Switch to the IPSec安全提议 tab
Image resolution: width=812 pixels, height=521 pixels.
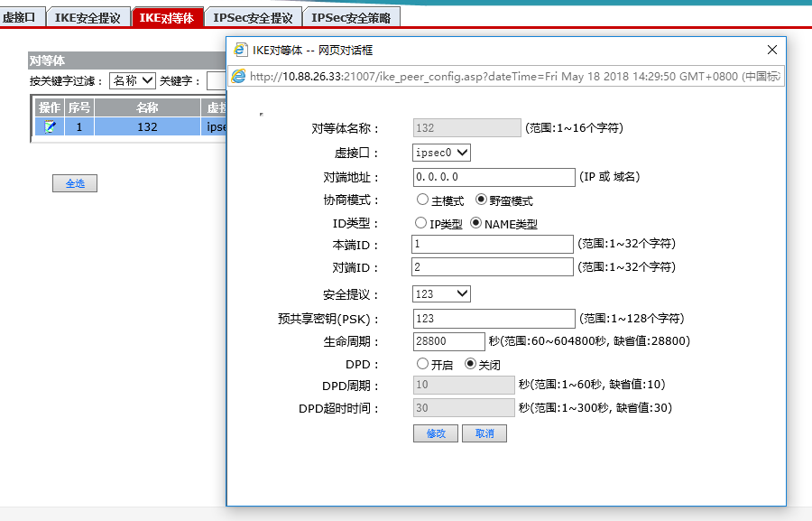(253, 18)
